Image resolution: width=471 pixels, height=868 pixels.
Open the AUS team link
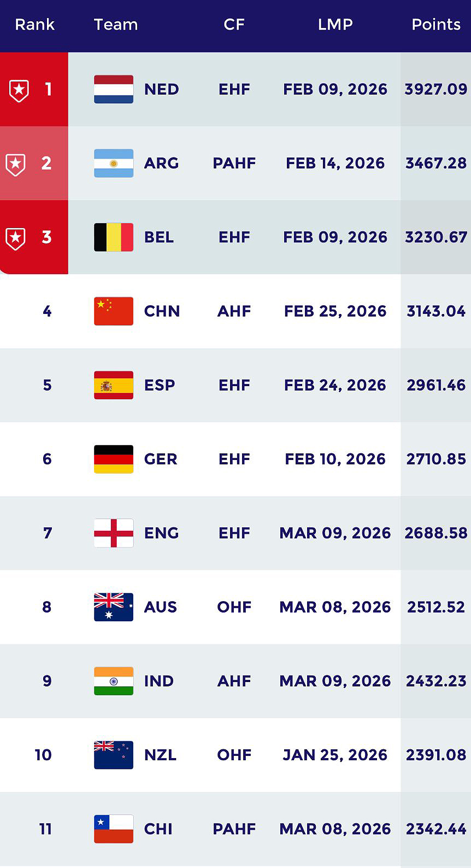point(160,607)
